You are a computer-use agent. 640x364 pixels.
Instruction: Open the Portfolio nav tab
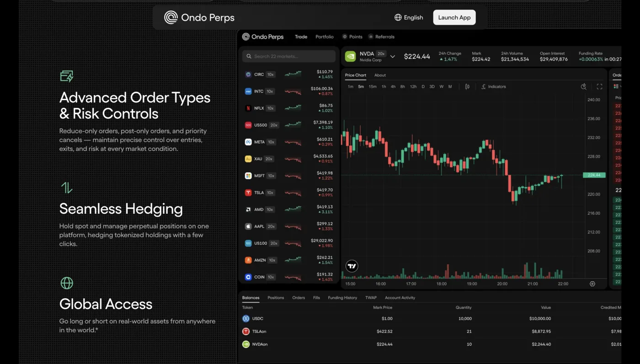[x=325, y=37]
